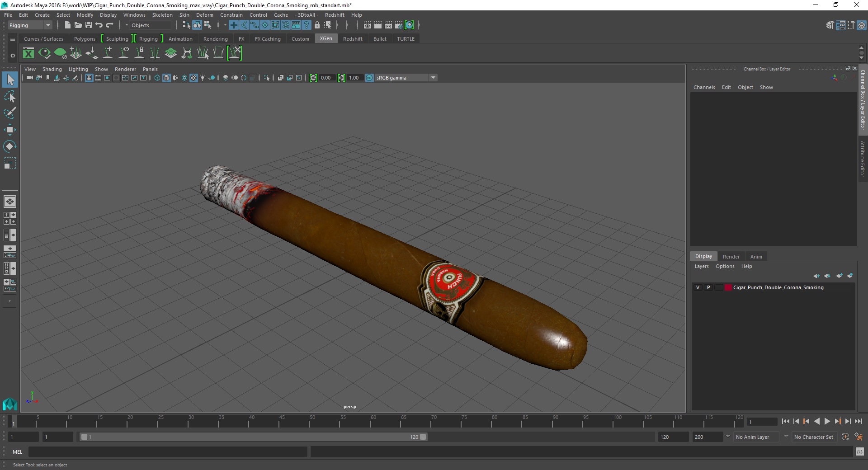The height and width of the screenshot is (470, 868).
Task: Click frame 60 on the time slider
Action: pos(370,422)
